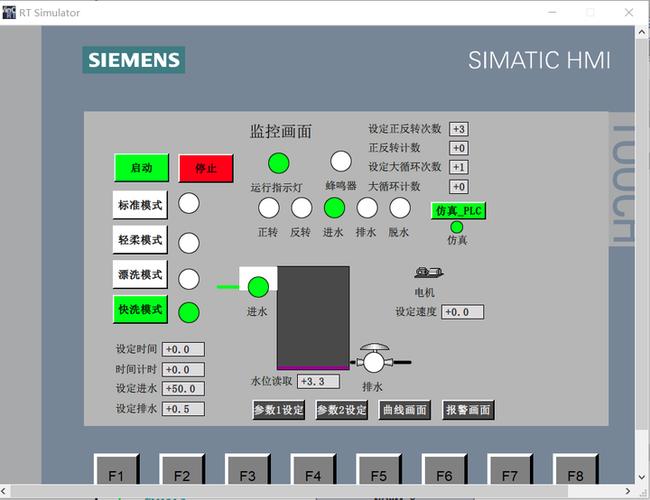
Task: Click the RT Simulator title bar icon
Action: (x=9, y=12)
